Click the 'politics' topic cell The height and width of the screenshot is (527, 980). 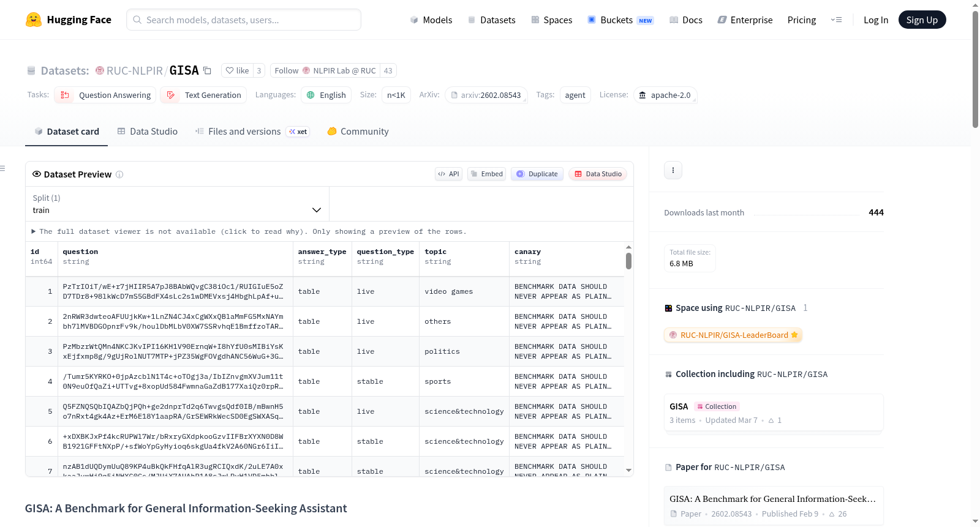(464, 351)
